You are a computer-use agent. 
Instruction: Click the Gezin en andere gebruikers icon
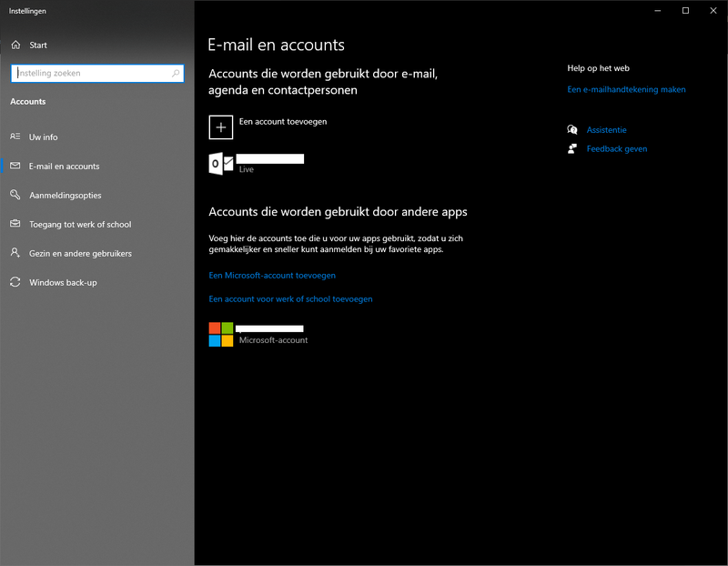coord(15,253)
